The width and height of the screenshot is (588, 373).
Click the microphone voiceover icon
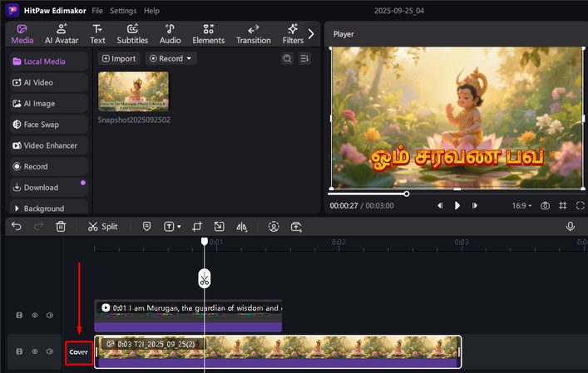coord(571,226)
